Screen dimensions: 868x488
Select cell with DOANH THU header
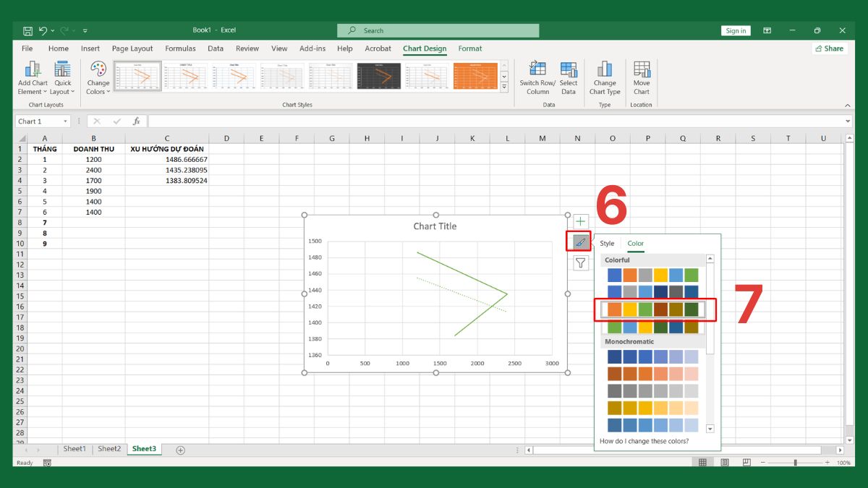pyautogui.click(x=93, y=149)
